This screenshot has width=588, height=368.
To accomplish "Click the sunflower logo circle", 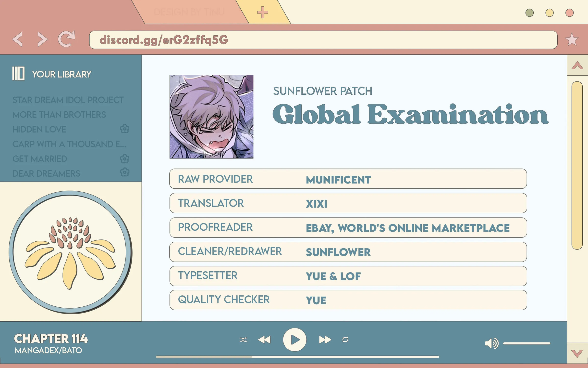I will tap(70, 252).
